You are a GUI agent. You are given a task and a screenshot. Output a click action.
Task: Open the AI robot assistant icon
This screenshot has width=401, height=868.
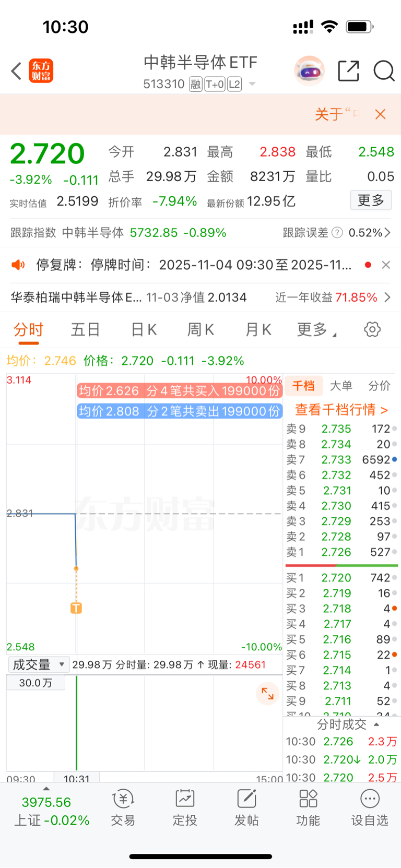click(310, 70)
